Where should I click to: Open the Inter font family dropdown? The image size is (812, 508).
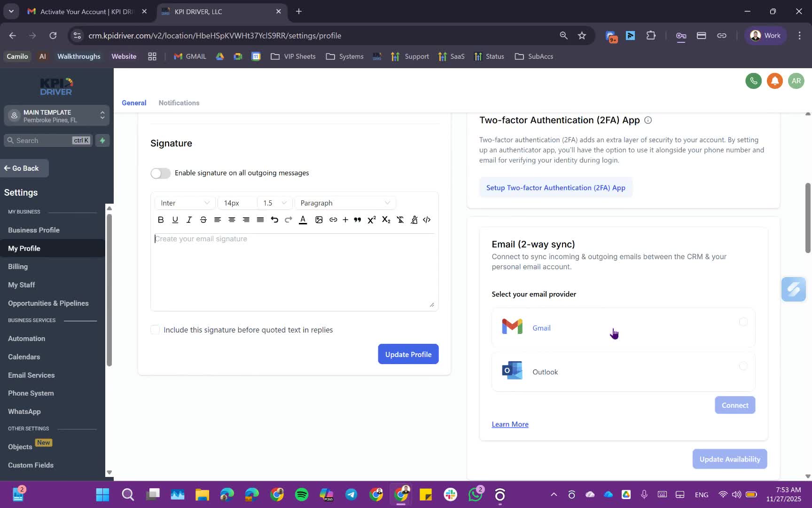point(185,203)
